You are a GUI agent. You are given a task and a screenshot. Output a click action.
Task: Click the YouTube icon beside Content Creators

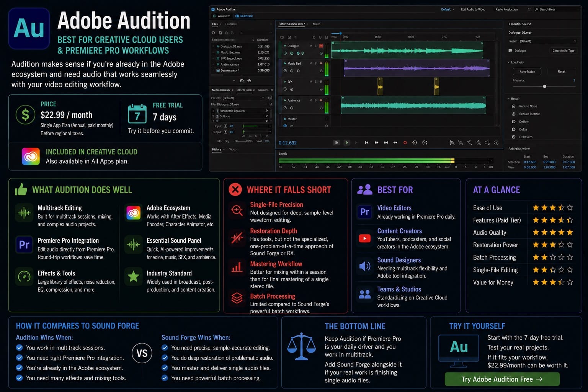(365, 238)
